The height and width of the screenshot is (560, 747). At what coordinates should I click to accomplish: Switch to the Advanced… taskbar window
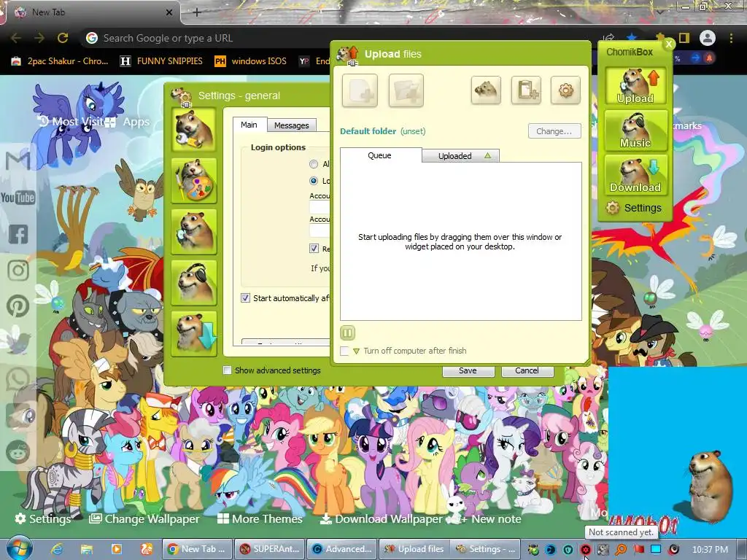(342, 549)
